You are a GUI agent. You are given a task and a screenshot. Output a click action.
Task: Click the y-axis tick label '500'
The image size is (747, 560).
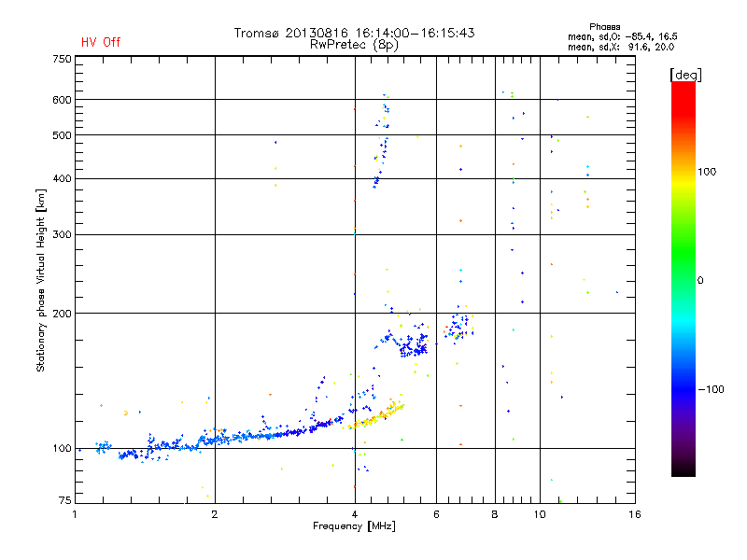click(62, 135)
